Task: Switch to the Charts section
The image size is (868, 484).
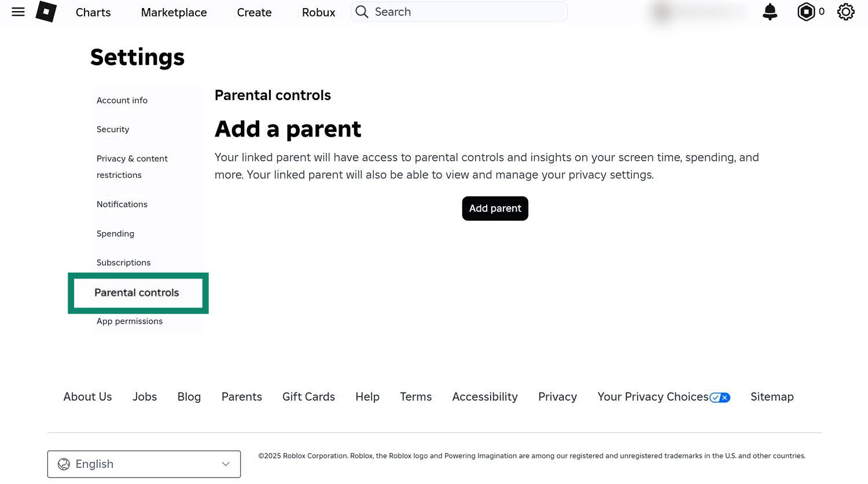Action: (93, 12)
